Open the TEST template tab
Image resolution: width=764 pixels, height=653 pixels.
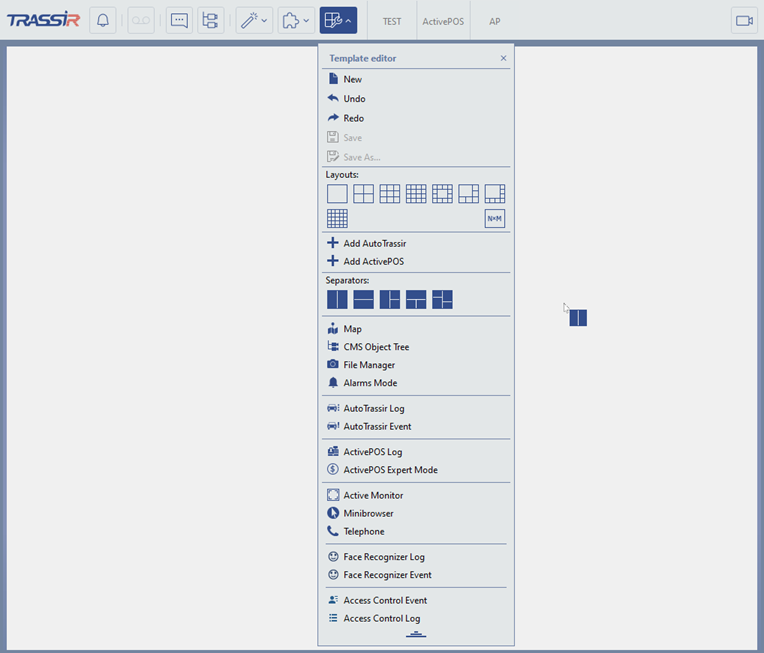click(392, 21)
